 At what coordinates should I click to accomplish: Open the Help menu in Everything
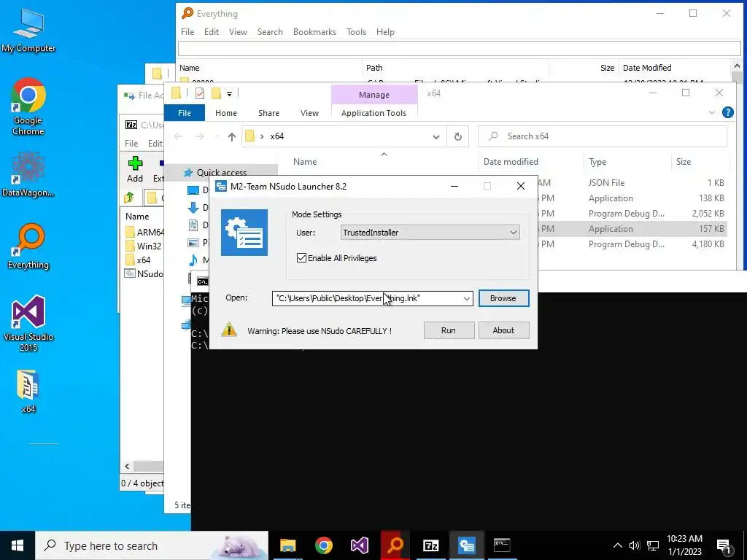pyautogui.click(x=385, y=32)
